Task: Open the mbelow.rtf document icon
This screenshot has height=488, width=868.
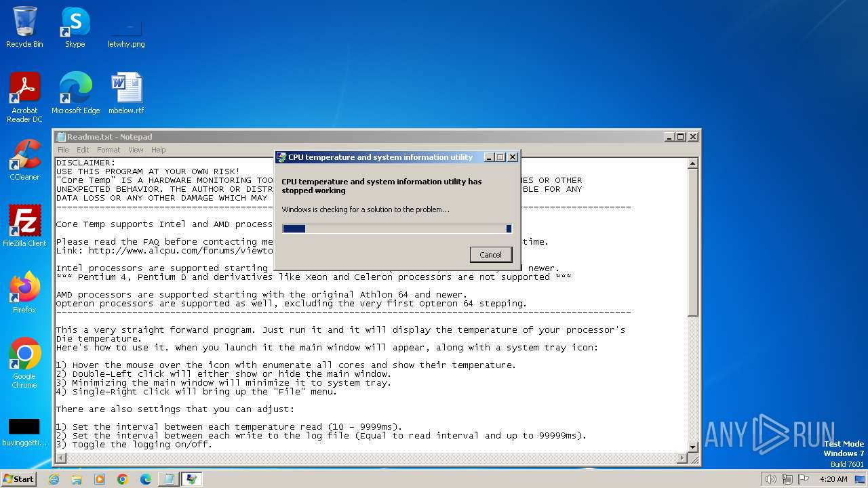Action: coord(126,94)
